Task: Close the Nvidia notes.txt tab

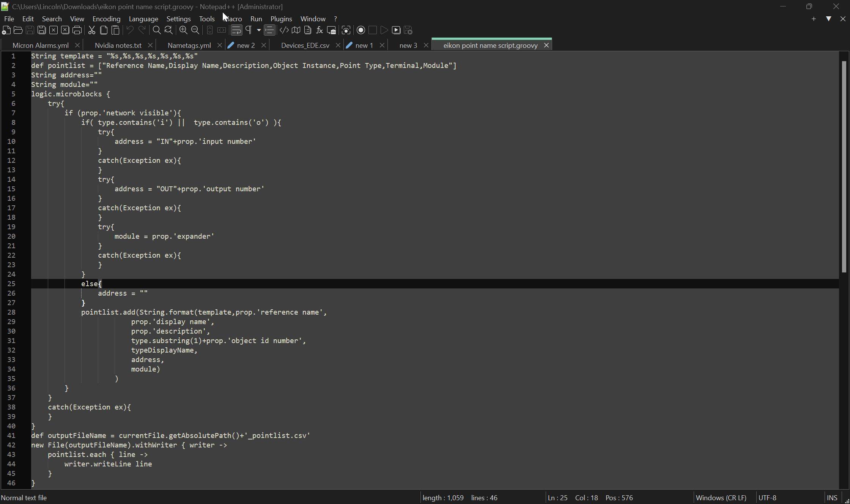Action: coord(150,45)
